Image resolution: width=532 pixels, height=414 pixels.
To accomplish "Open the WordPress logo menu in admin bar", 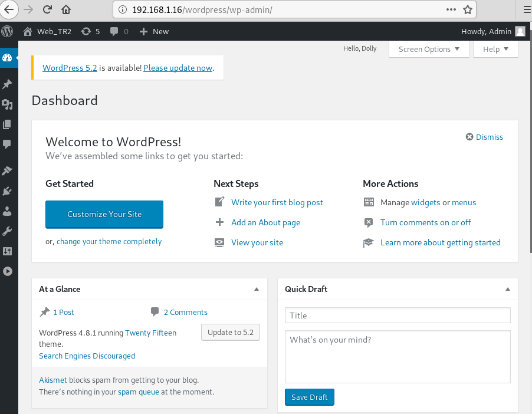I will [7, 31].
